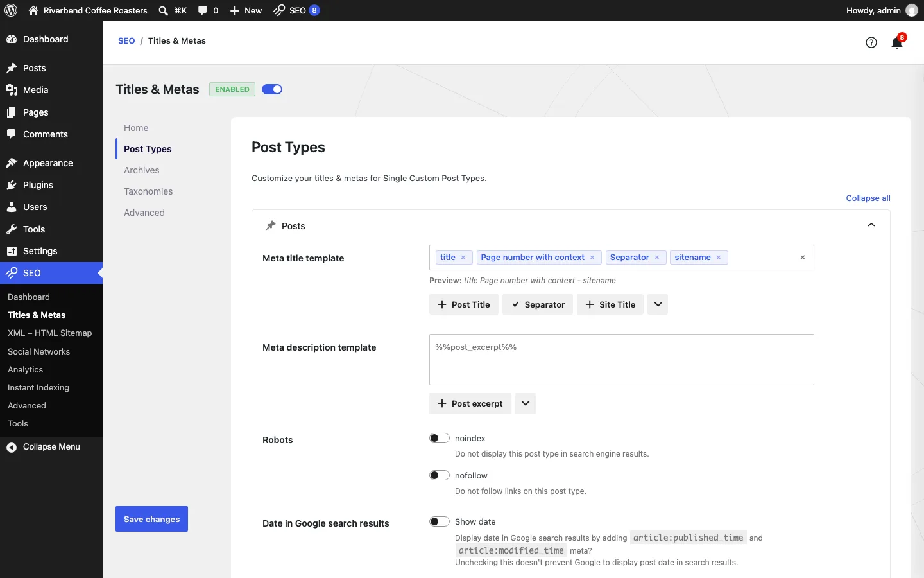
Task: Open Social Networks submenu item
Action: (x=39, y=352)
